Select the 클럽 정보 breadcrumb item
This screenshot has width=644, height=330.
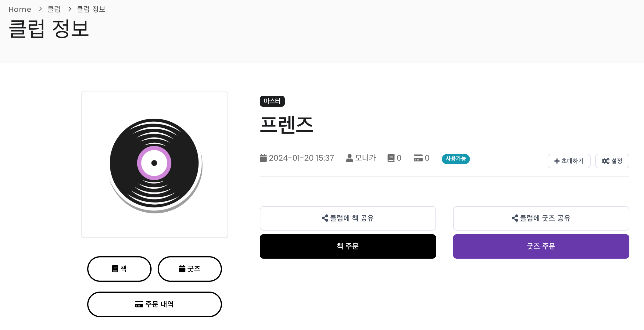[x=91, y=9]
